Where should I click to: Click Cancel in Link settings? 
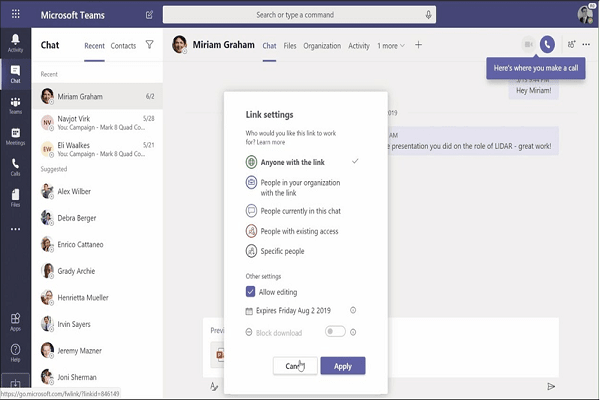pyautogui.click(x=295, y=366)
